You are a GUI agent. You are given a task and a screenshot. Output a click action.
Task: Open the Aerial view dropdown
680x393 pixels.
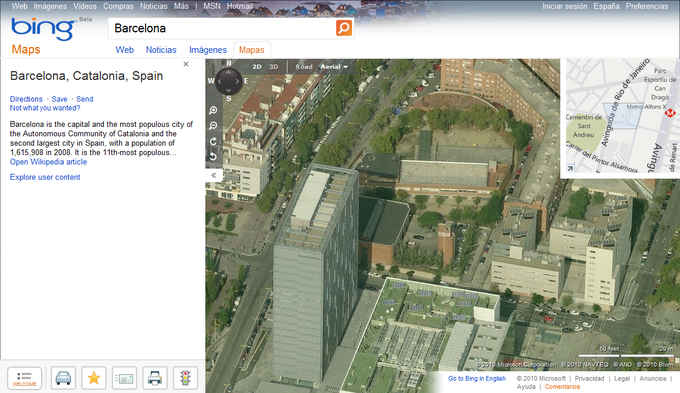(x=334, y=67)
